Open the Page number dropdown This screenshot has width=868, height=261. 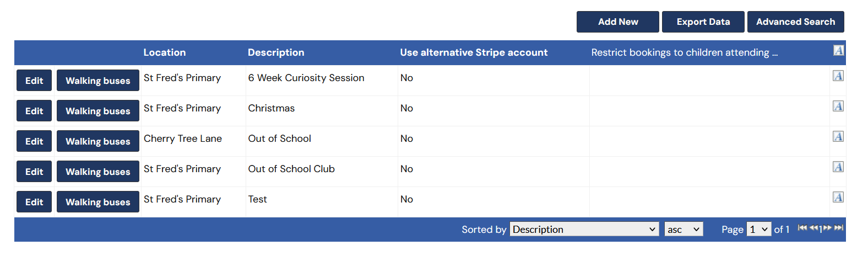coord(758,230)
